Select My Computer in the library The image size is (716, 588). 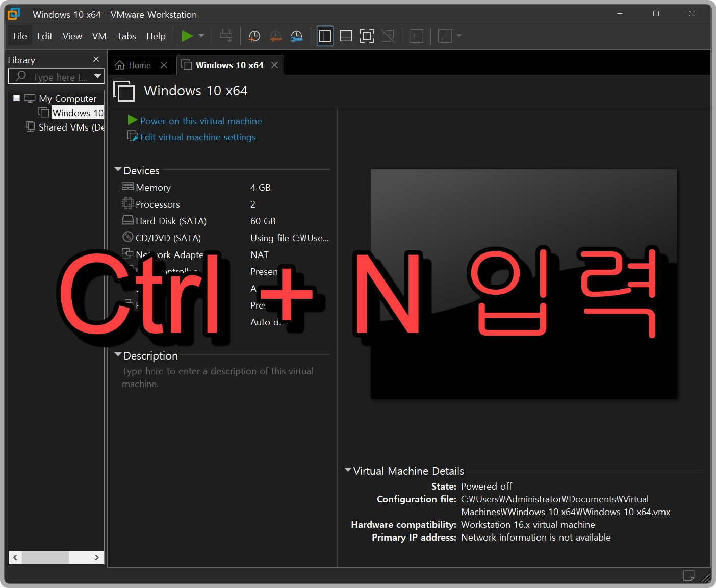[67, 98]
